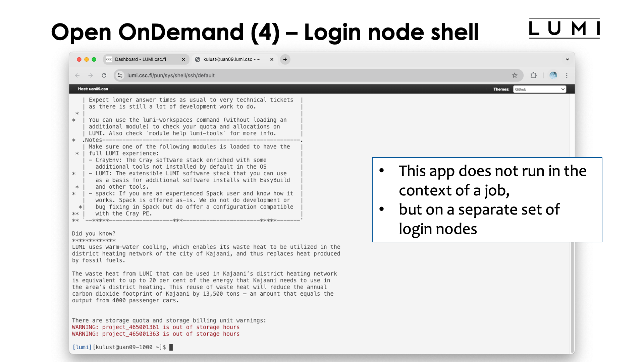This screenshot has width=644, height=362.
Task: Click the terminal prompt cursor line
Action: click(x=122, y=347)
